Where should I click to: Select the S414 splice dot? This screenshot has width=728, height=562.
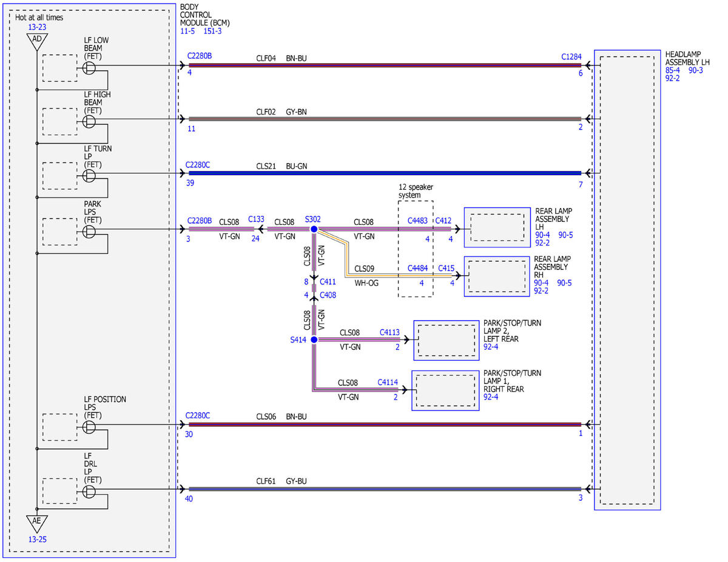pyautogui.click(x=314, y=340)
